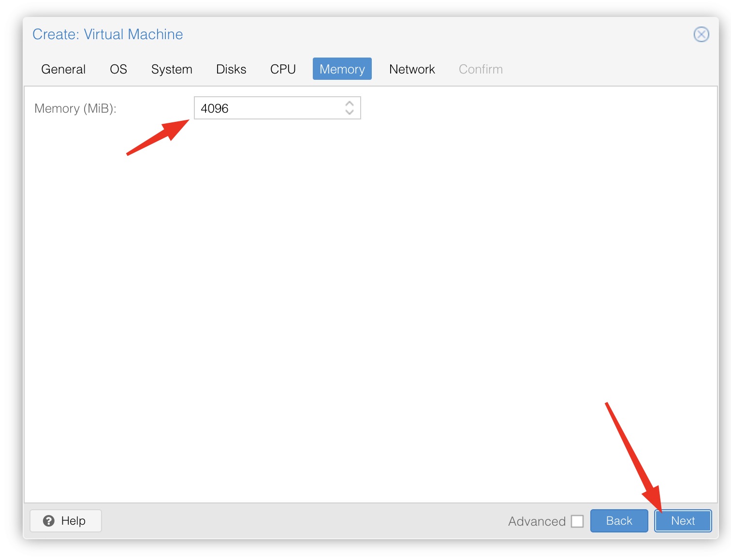Viewport: 731px width, 560px height.
Task: Close the Create Virtual Machine dialog
Action: (701, 34)
